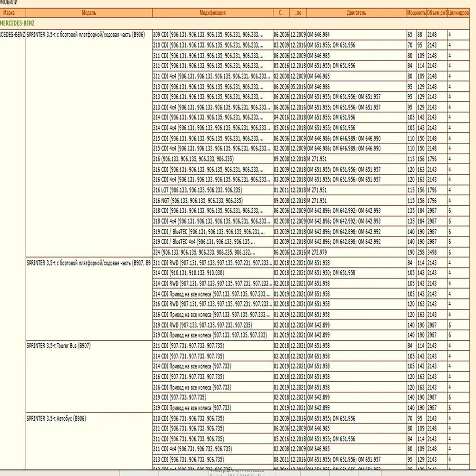Click the Двигатель column header

coord(356,13)
